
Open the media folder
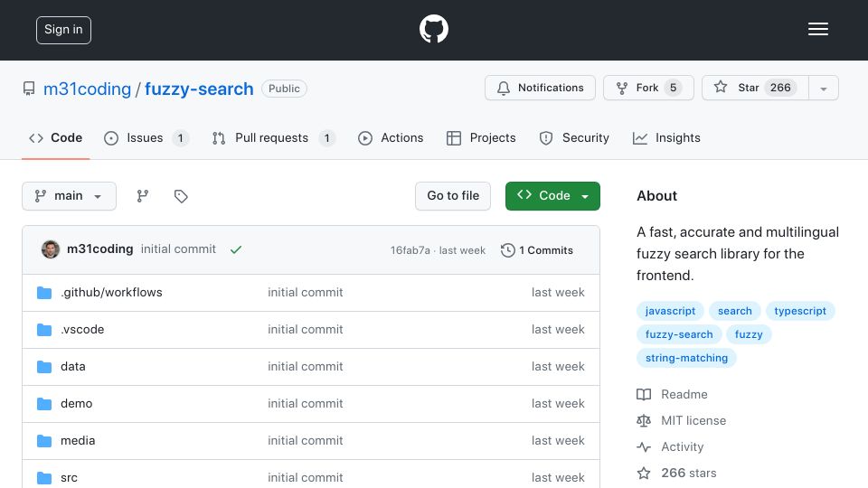tap(78, 441)
